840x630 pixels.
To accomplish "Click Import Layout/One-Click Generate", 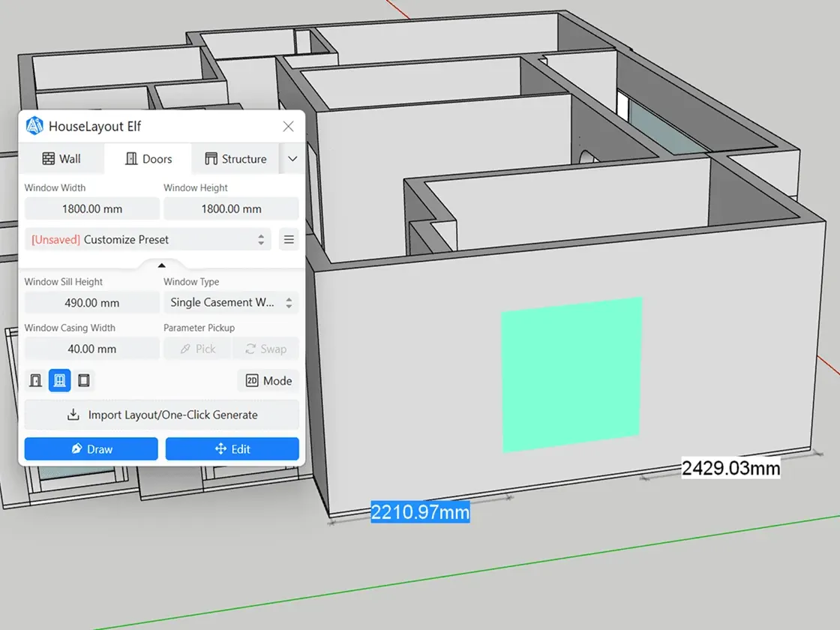I will coord(161,415).
